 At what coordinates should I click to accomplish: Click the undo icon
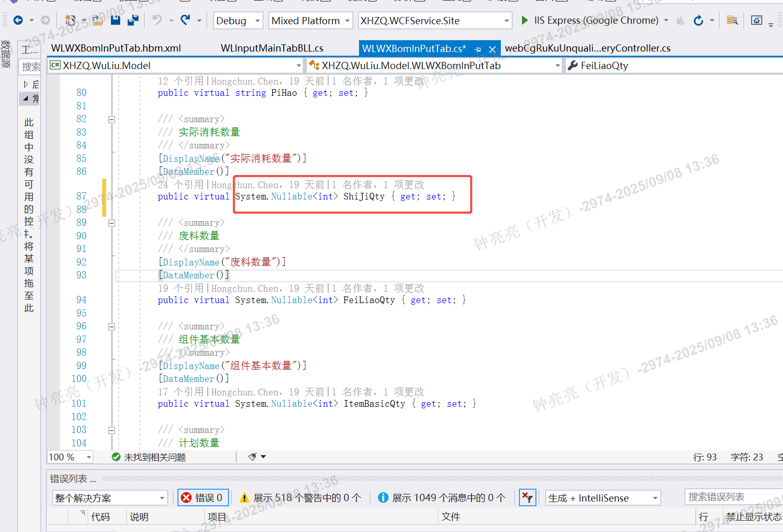coord(157,20)
